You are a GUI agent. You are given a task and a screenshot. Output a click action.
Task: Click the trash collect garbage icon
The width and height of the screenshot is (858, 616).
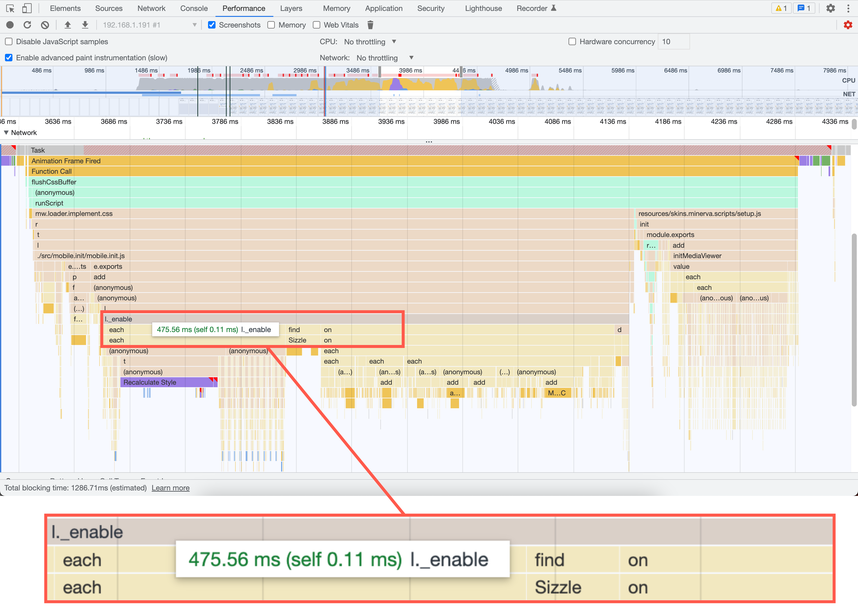coord(370,25)
